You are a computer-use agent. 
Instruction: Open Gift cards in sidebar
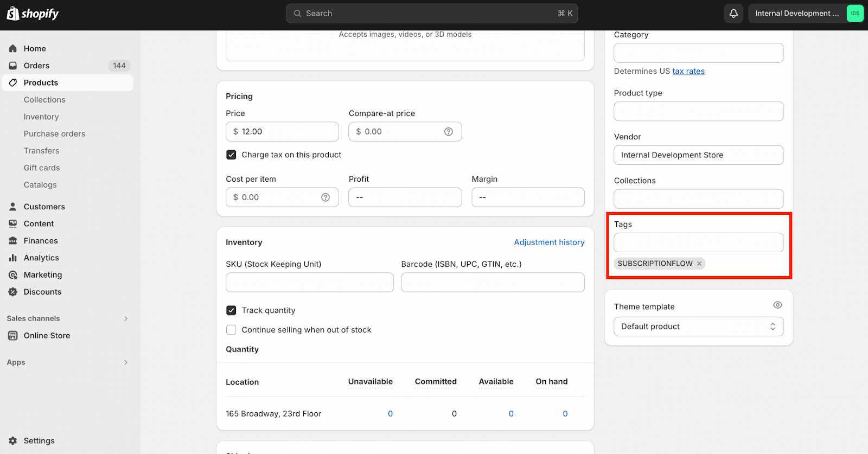coord(42,168)
